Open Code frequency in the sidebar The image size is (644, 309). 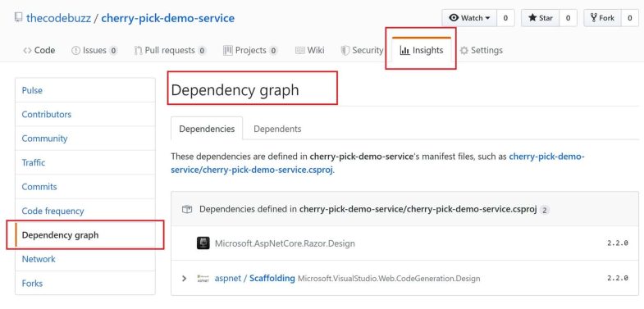click(85, 211)
